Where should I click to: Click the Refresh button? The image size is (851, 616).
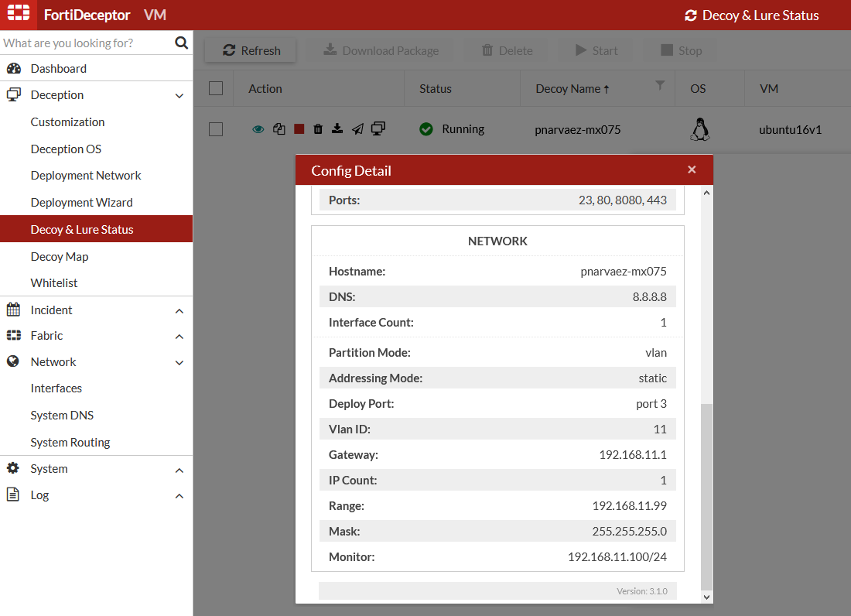coord(251,51)
